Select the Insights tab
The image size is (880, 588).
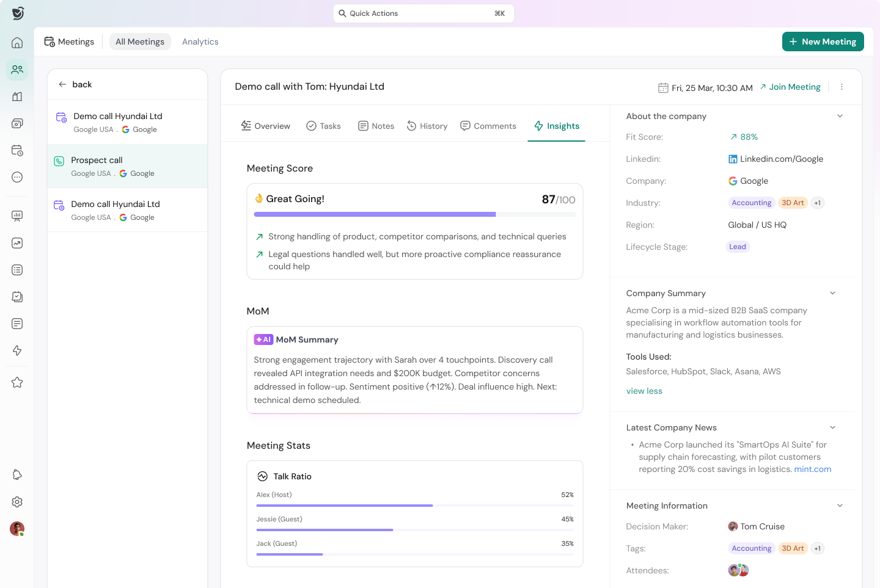(557, 126)
